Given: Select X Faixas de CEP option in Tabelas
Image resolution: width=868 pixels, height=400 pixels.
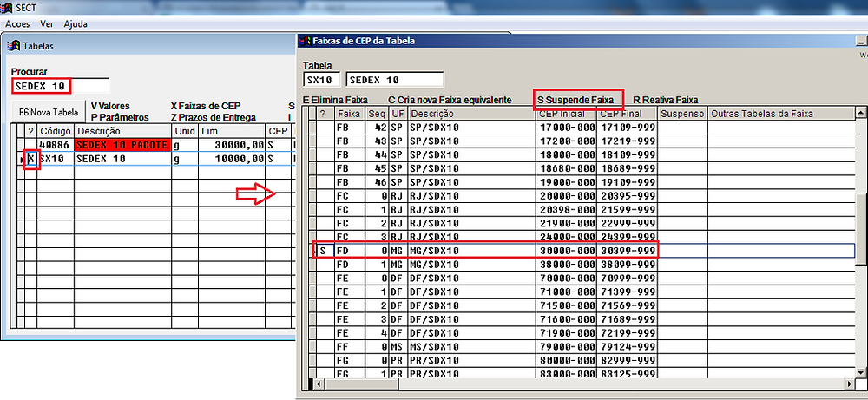Looking at the screenshot, I should [x=206, y=106].
